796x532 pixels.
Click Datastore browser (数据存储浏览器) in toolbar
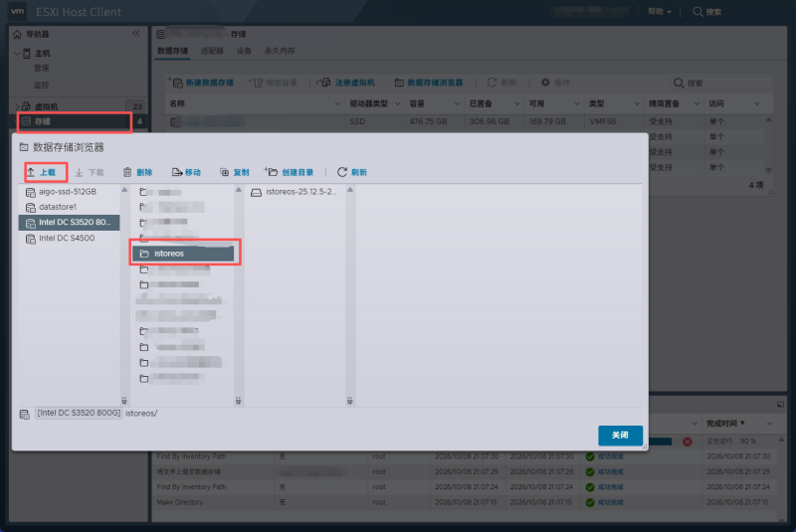click(x=429, y=83)
